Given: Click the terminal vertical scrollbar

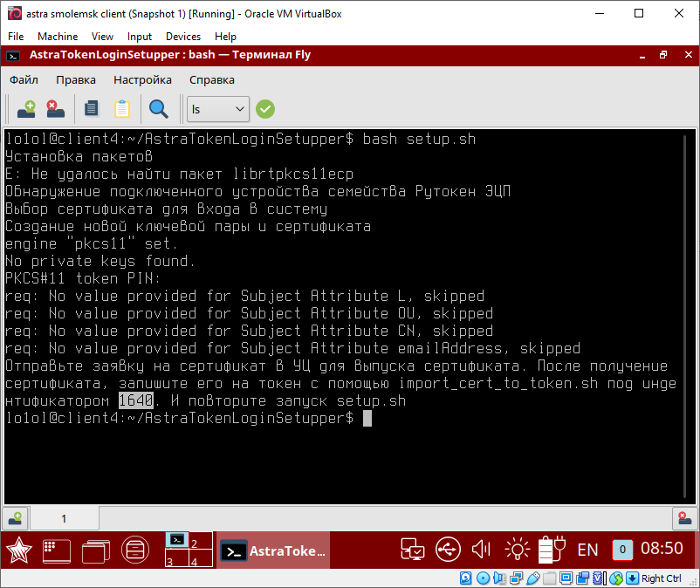Looking at the screenshot, I should point(684,316).
